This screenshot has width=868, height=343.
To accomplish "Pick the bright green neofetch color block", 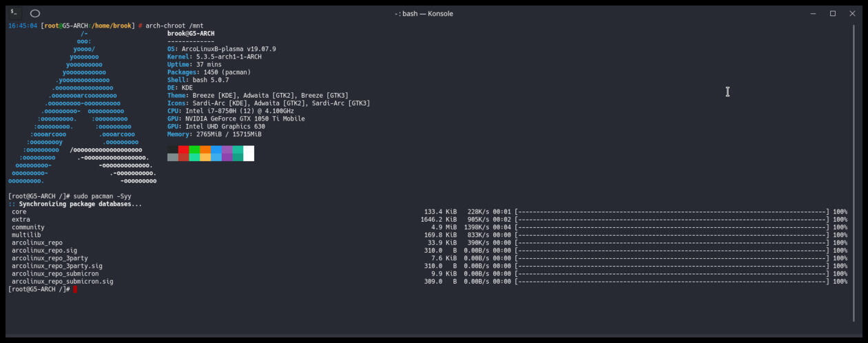I will (194, 149).
